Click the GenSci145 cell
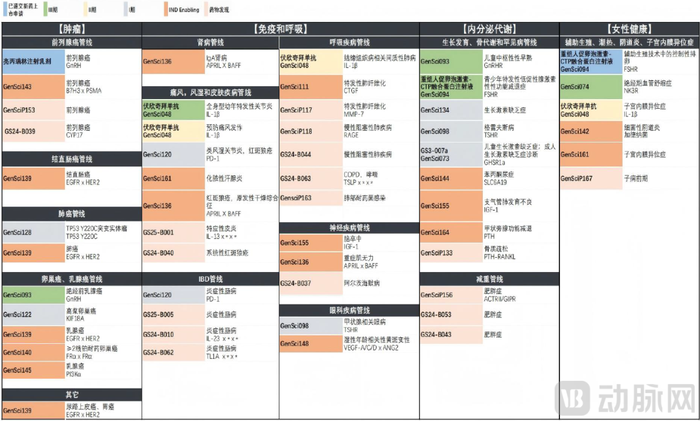The width and height of the screenshot is (700, 421). [x=33, y=370]
